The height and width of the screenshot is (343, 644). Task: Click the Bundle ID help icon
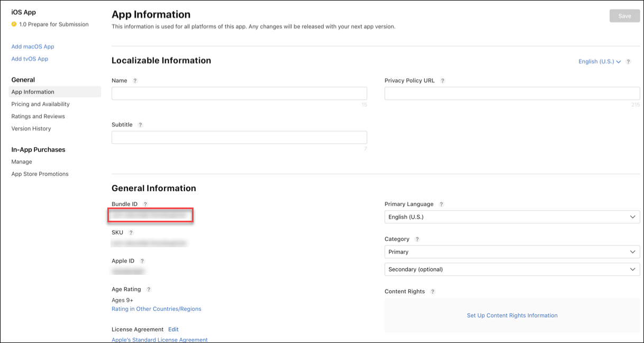point(145,204)
